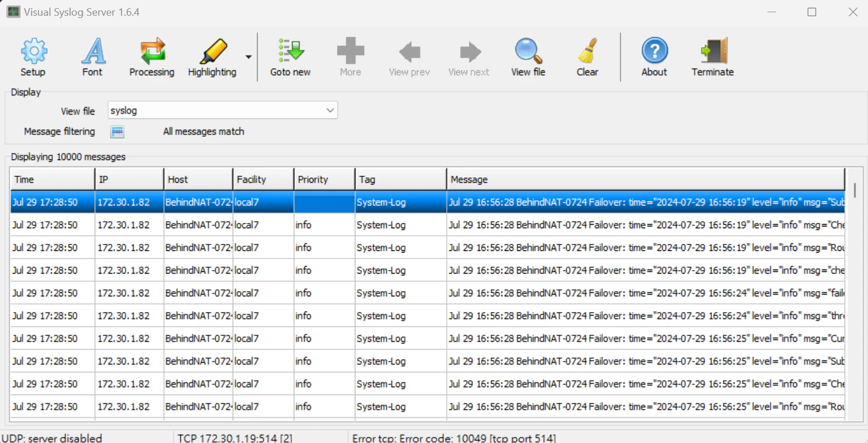Open the Processing rules icon

152,51
